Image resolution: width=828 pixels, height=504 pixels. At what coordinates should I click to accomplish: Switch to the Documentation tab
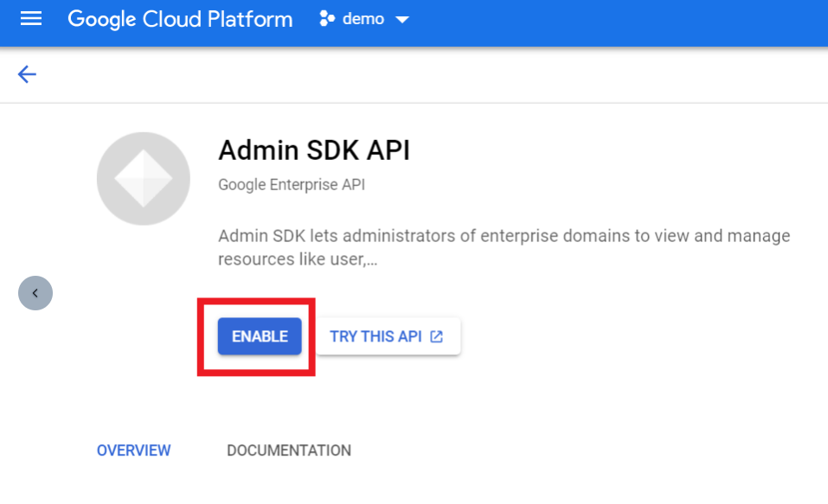coord(288,450)
